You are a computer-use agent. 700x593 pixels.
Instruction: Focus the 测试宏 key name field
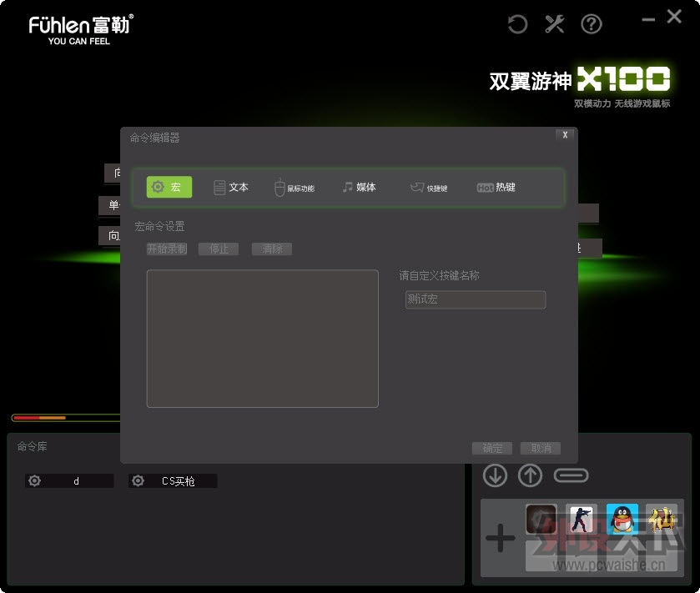[476, 299]
